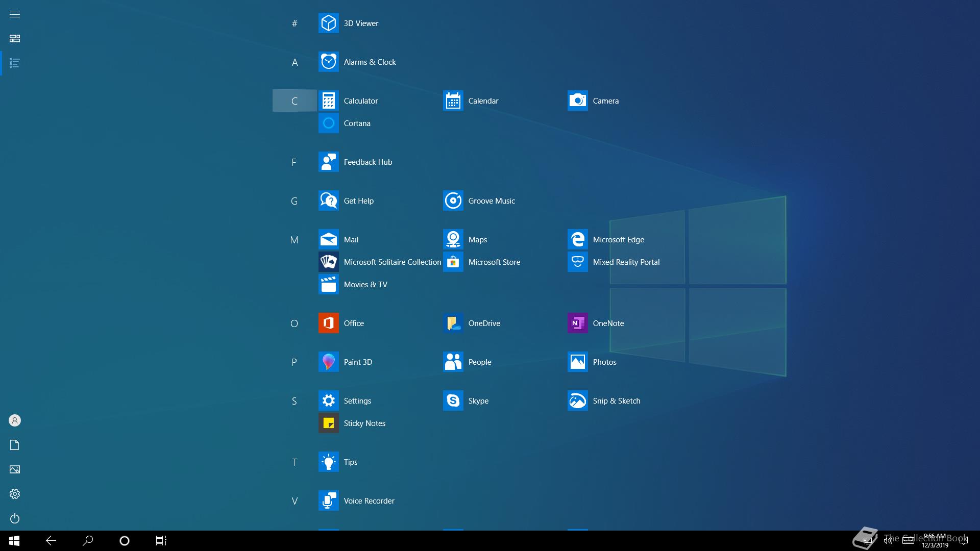980x551 pixels.
Task: Open the Power options button
Action: pyautogui.click(x=15, y=518)
